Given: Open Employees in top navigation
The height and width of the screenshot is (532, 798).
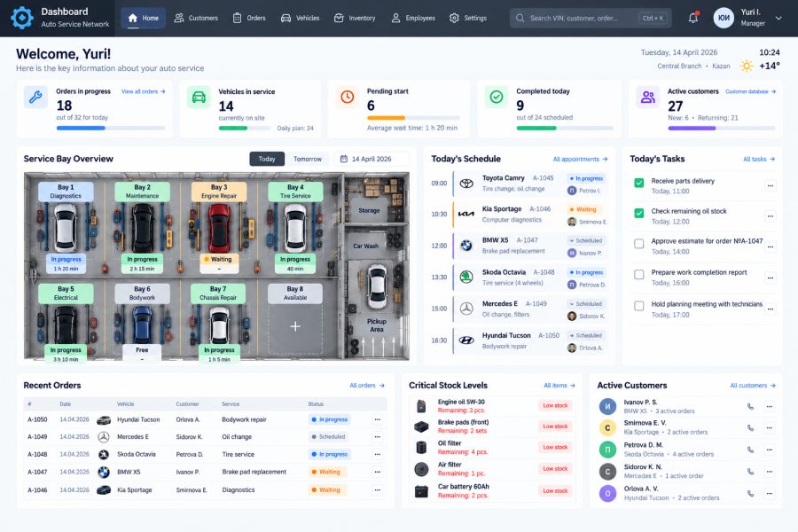Looking at the screenshot, I should tap(413, 18).
